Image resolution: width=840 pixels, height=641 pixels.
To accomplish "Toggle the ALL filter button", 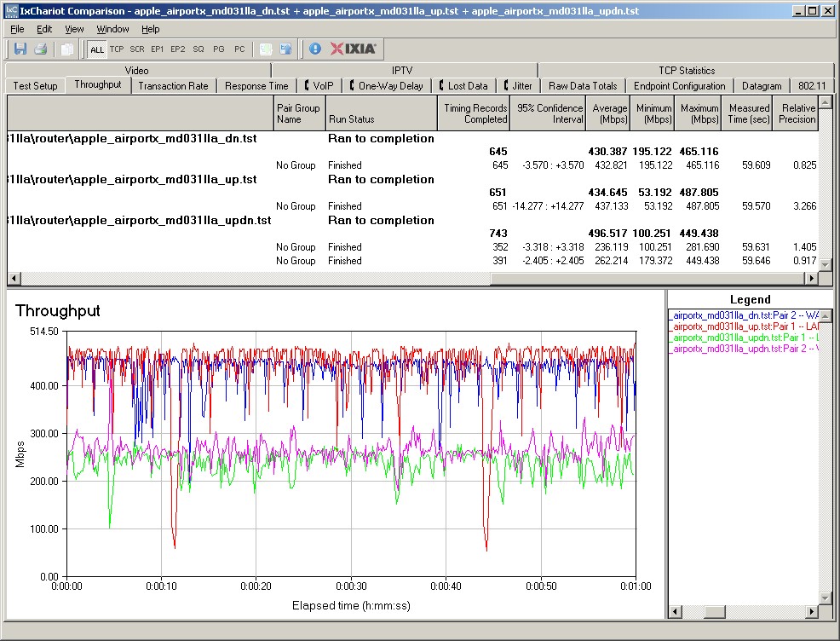I will point(97,49).
